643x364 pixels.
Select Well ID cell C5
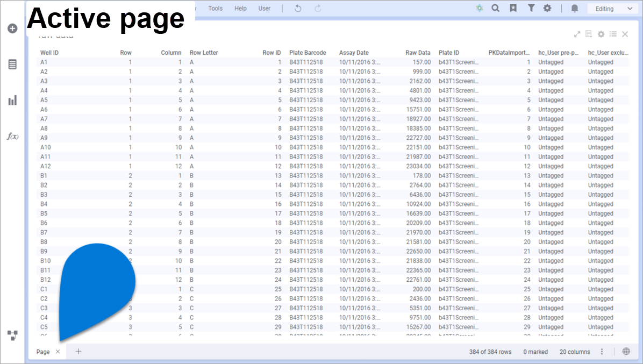44,327
